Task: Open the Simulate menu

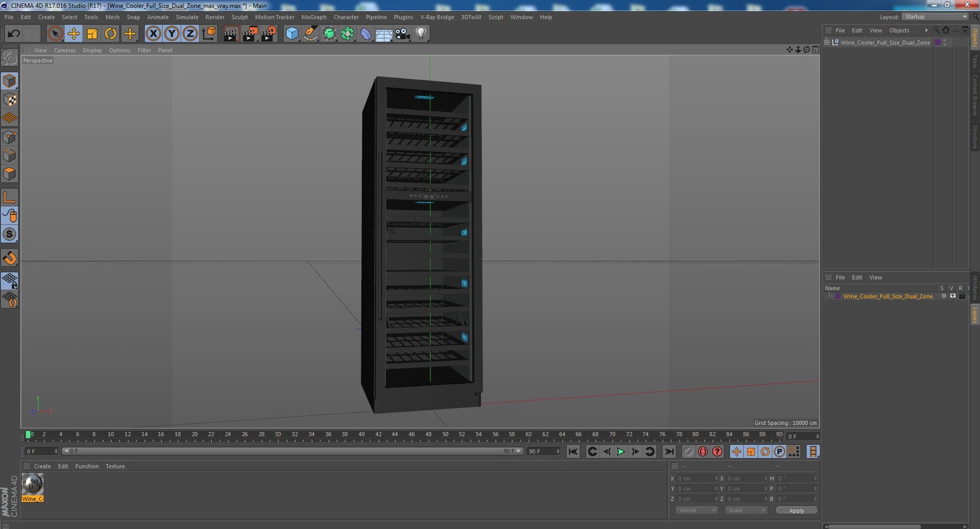Action: click(x=187, y=17)
